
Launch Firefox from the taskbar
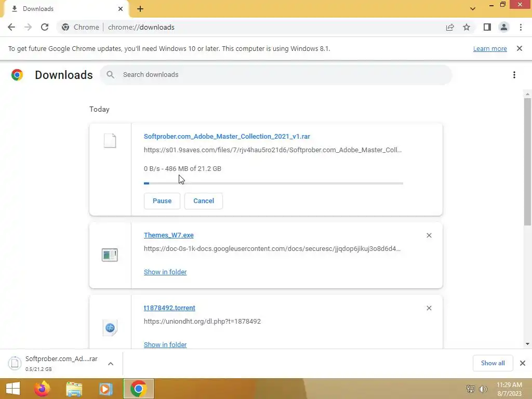[42, 389]
